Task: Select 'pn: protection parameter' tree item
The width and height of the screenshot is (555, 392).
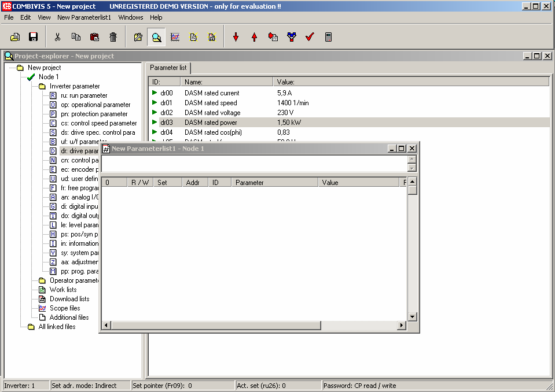Action: [x=94, y=114]
